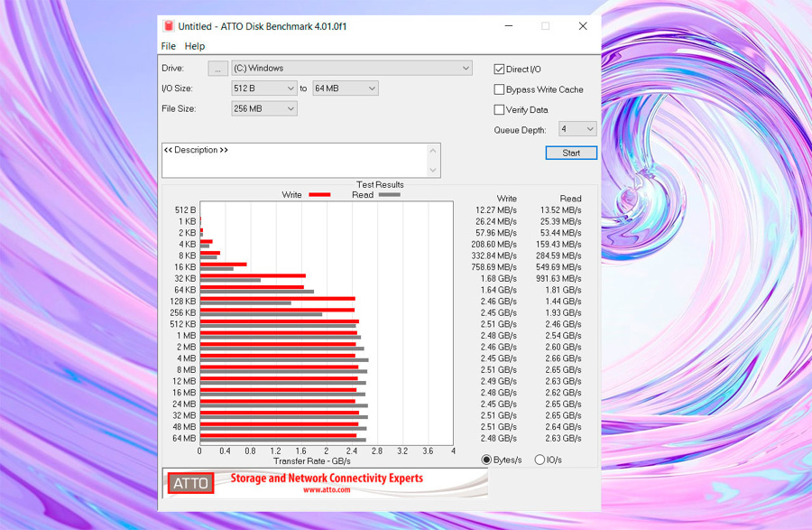This screenshot has height=530, width=812.
Task: Open the Queue Depth dropdown
Action: point(577,129)
